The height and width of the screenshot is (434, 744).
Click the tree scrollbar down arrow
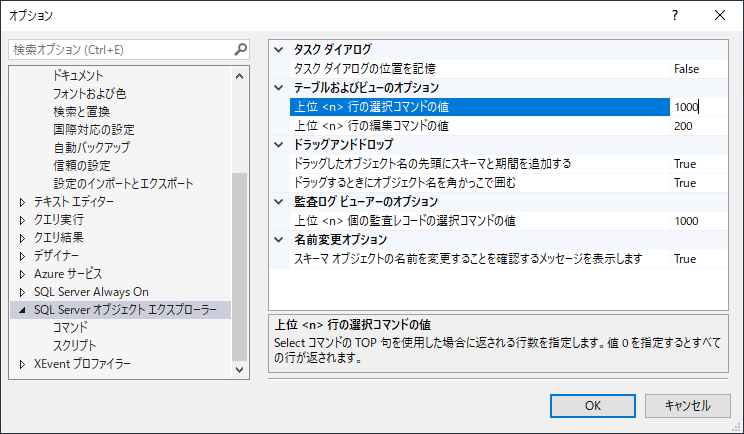240,369
